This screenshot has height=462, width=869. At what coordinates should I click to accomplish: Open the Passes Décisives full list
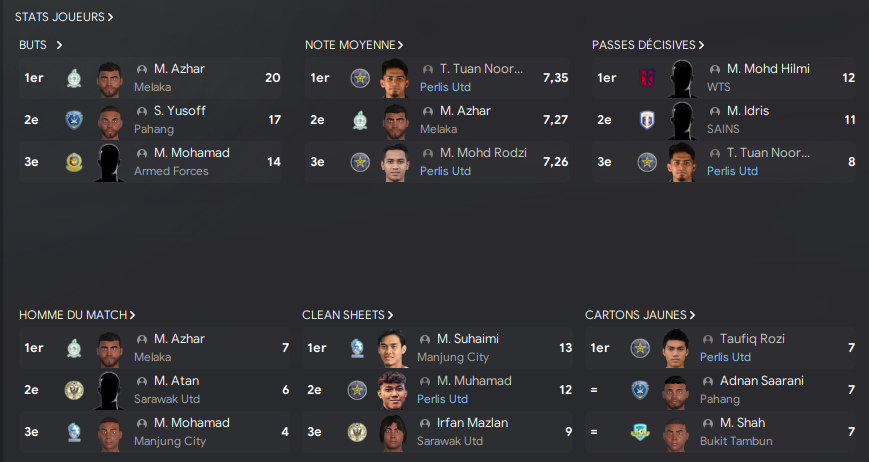(648, 45)
